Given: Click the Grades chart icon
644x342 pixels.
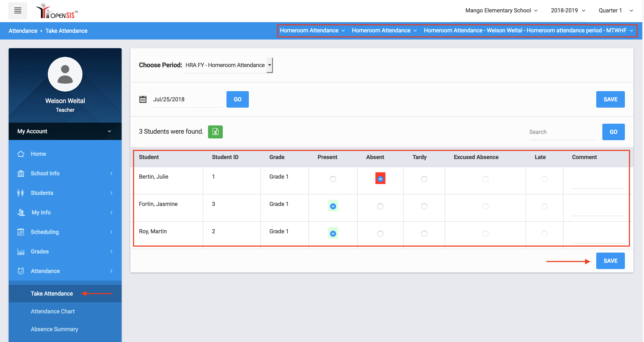Looking at the screenshot, I should pyautogui.click(x=21, y=251).
